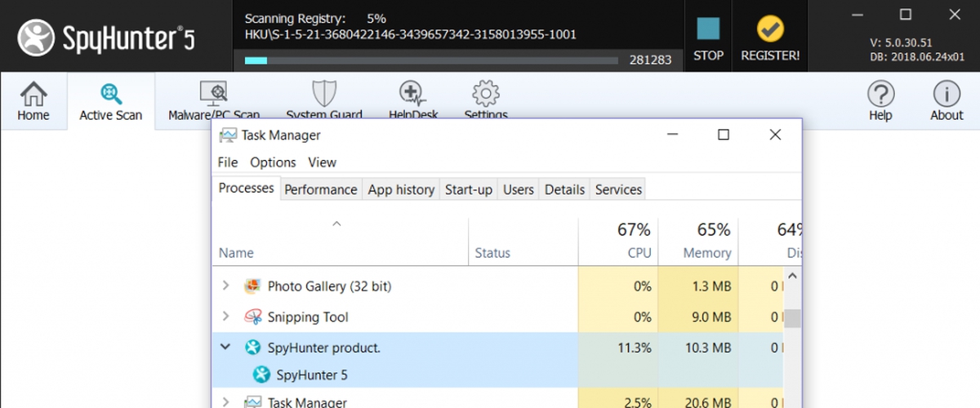Screen dimensions: 980x408
Task: Select the SpyHunter product. process icon
Action: tap(252, 348)
